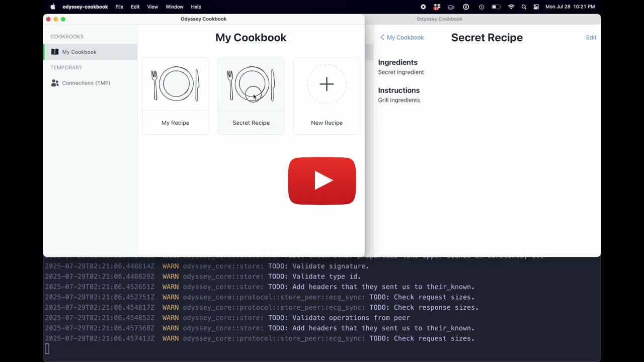The image size is (644, 362).
Task: Open the View menu
Action: [152, 7]
